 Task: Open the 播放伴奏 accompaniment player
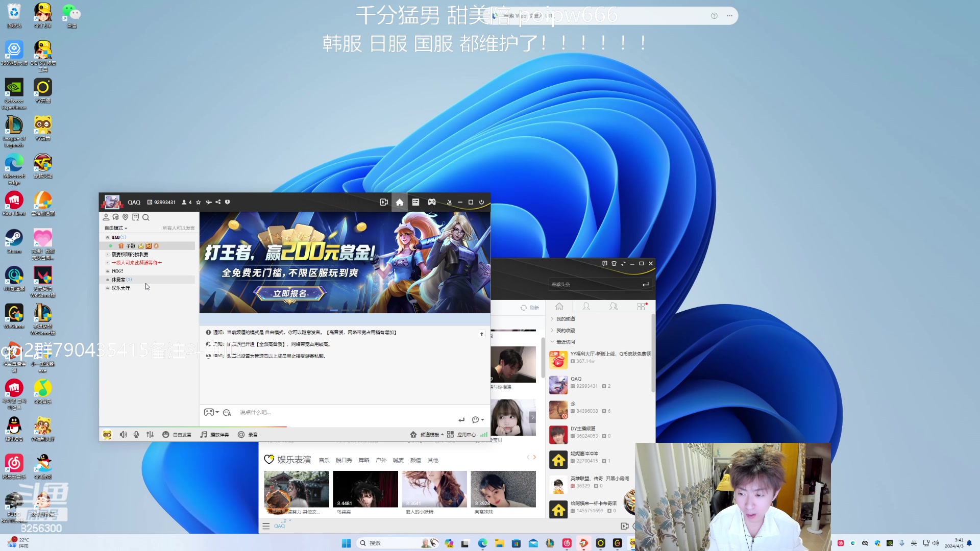(214, 434)
